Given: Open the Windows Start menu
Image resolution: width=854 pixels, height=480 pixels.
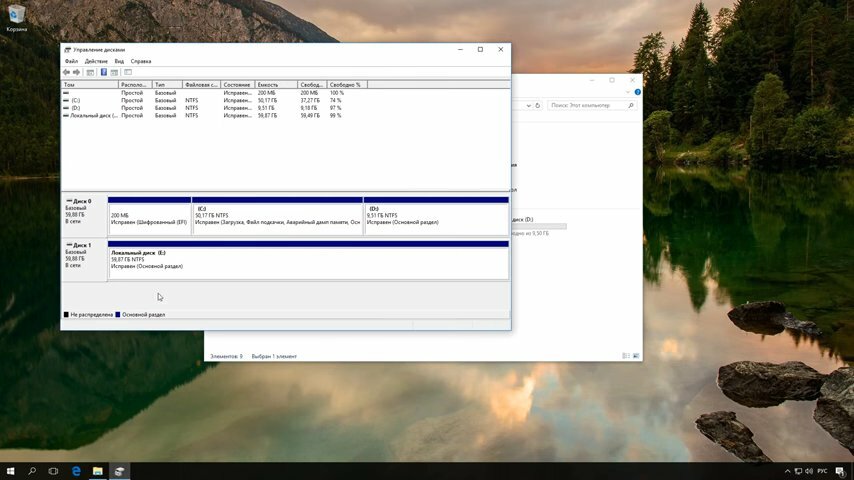Looking at the screenshot, I should [10, 471].
